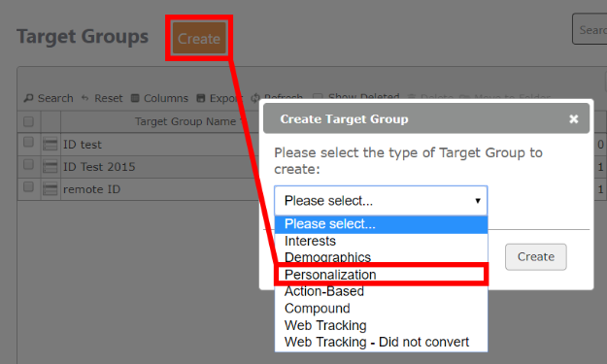607x364 pixels.
Task: Click the row icon beside remote ID
Action: (50, 189)
